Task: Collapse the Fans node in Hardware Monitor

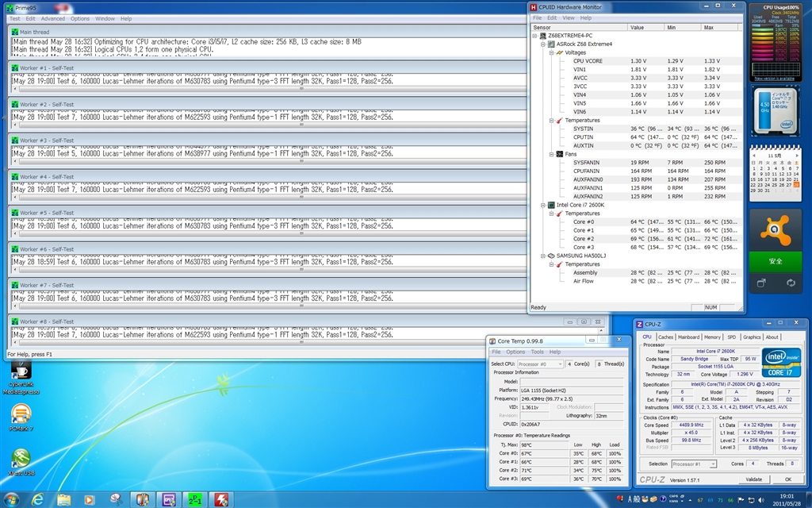Action: coord(552,154)
